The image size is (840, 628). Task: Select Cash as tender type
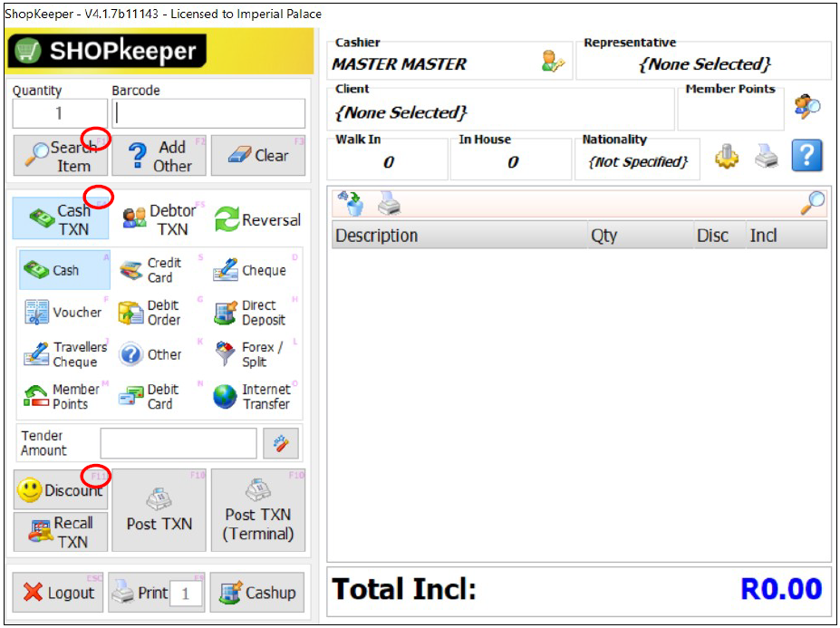point(65,270)
